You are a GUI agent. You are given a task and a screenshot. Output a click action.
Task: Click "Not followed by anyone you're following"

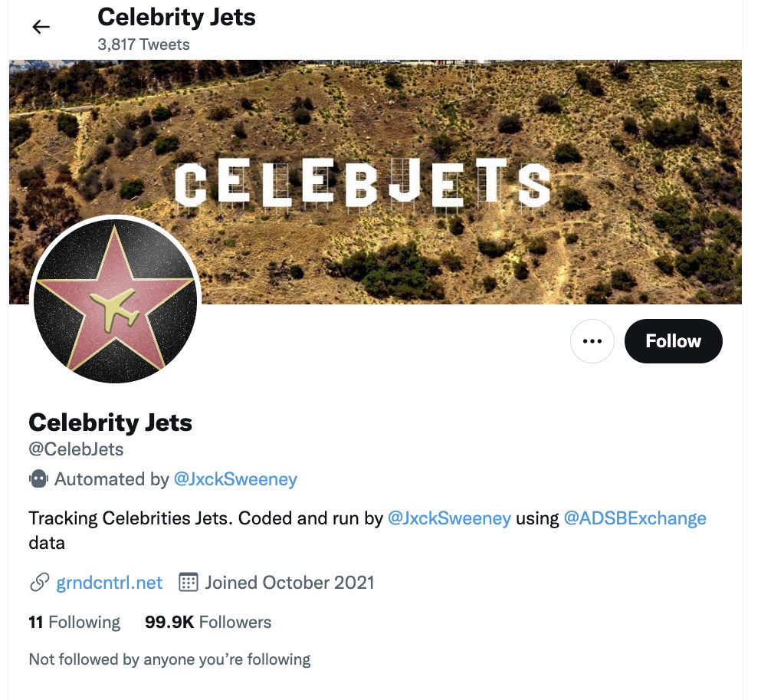pyautogui.click(x=169, y=659)
